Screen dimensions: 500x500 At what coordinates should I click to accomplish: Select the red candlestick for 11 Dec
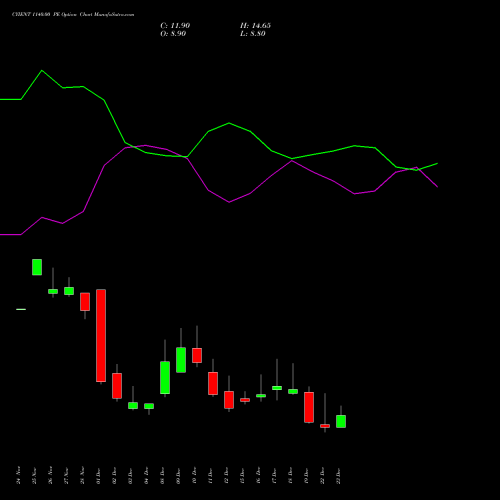click(x=213, y=383)
